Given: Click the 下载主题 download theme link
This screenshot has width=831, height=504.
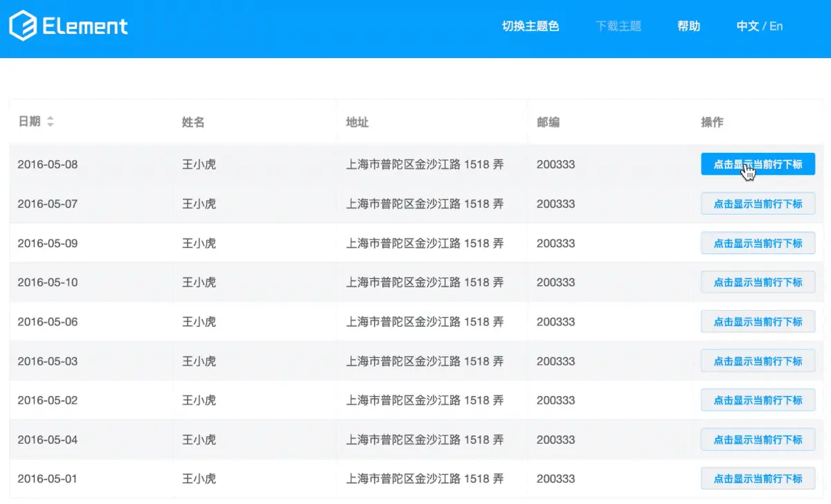Looking at the screenshot, I should 618,26.
